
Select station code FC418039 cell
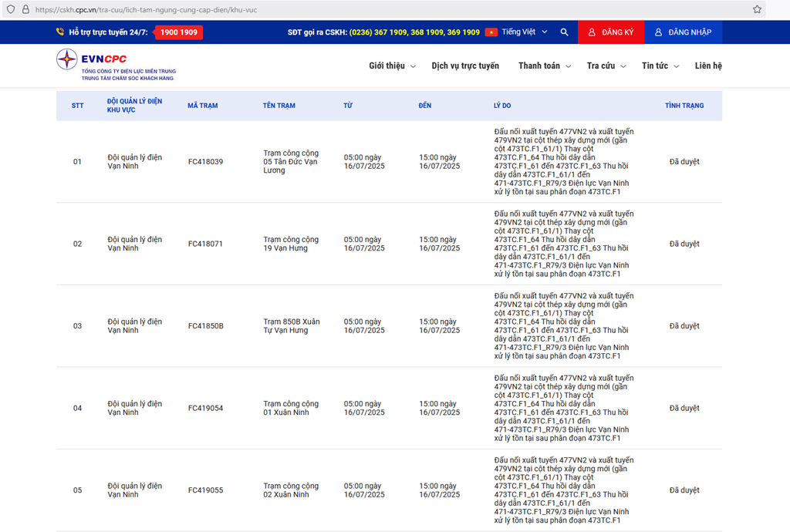(x=205, y=162)
